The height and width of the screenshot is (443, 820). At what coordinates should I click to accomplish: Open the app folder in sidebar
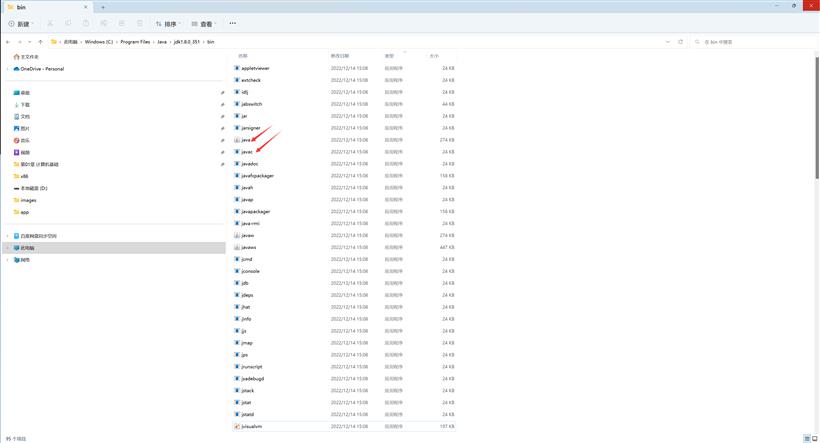[21, 212]
